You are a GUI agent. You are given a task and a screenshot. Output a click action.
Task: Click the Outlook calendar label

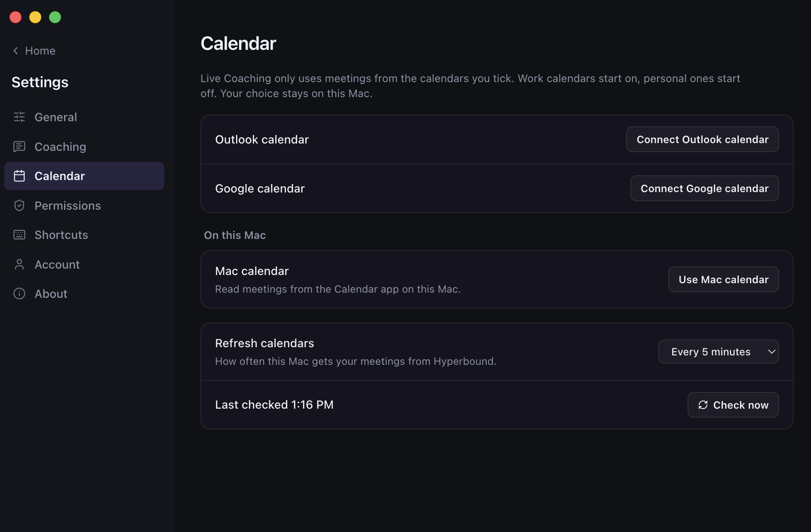[x=262, y=139]
